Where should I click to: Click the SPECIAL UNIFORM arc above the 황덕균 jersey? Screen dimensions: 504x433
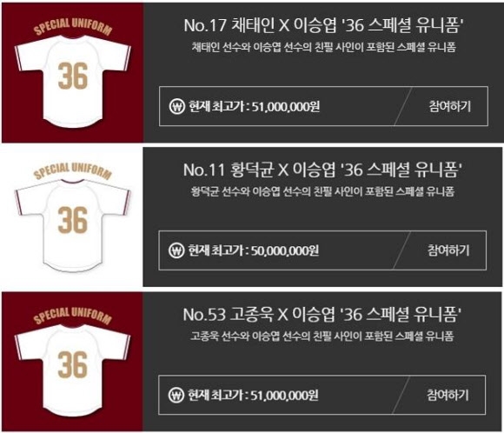tap(73, 170)
